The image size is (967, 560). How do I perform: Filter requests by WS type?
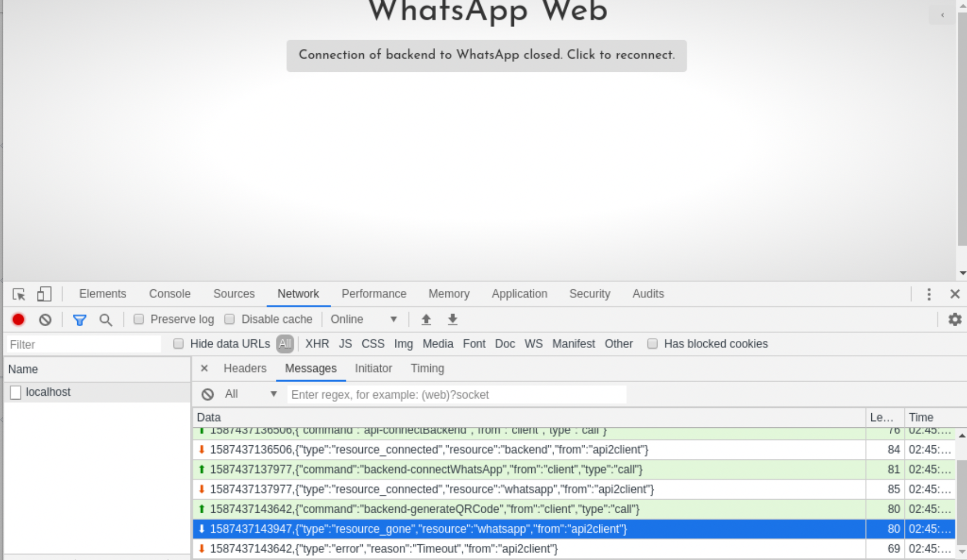(x=534, y=344)
